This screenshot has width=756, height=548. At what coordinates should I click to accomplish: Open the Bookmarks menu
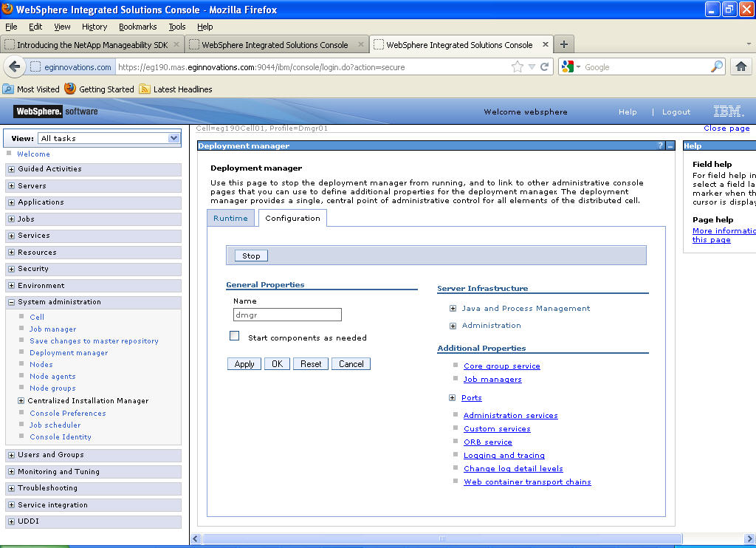(x=138, y=27)
